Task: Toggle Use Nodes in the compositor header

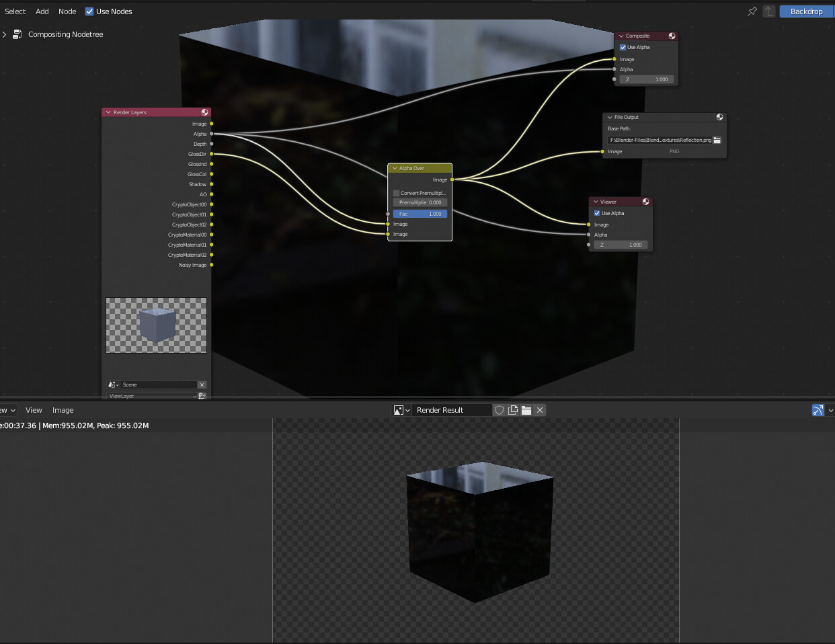Action: coord(89,11)
